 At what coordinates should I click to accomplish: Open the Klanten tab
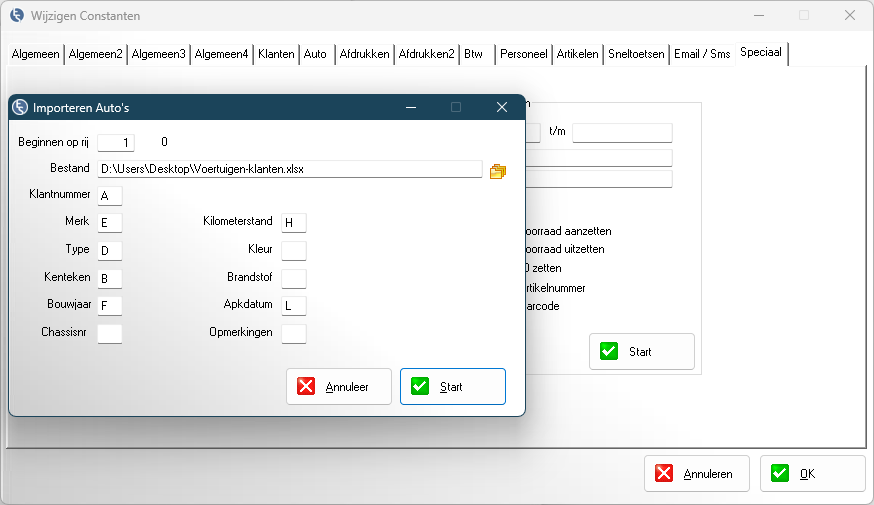tap(276, 54)
